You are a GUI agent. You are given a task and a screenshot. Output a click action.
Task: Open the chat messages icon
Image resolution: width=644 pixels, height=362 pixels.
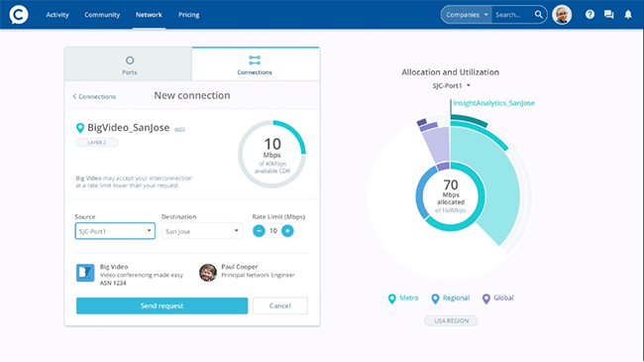point(608,15)
